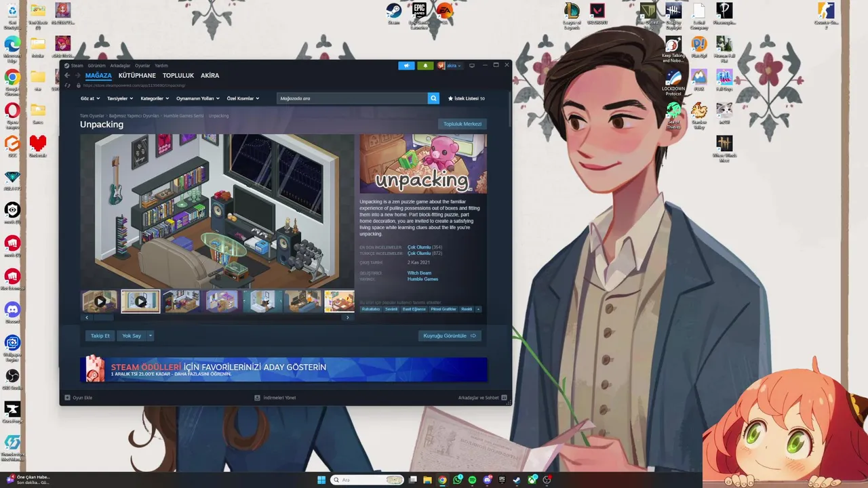Open Wallpaper Engine desktop shortcut
This screenshot has width=868, height=488.
tap(12, 347)
